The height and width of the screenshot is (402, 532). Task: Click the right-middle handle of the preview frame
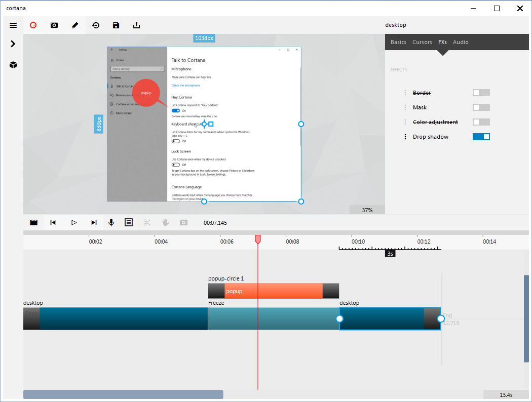click(x=301, y=124)
